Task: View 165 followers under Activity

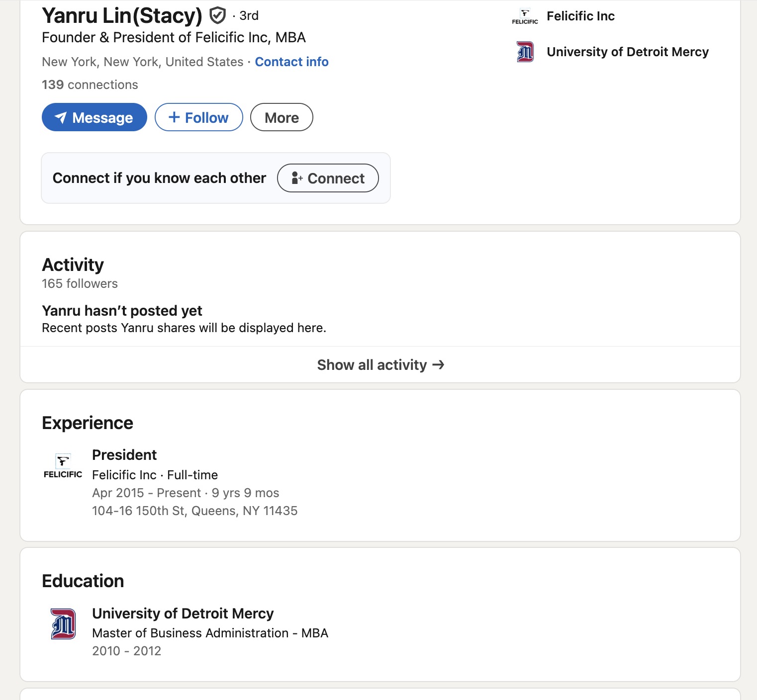Action: tap(80, 283)
